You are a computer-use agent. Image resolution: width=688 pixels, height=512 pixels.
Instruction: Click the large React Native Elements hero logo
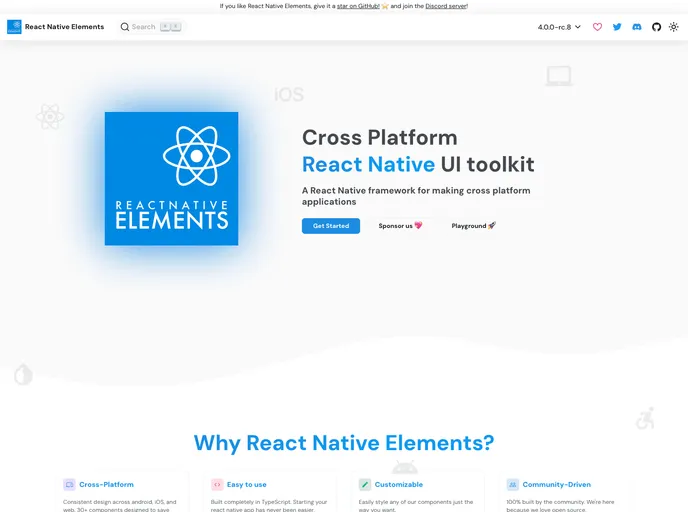tap(172, 179)
